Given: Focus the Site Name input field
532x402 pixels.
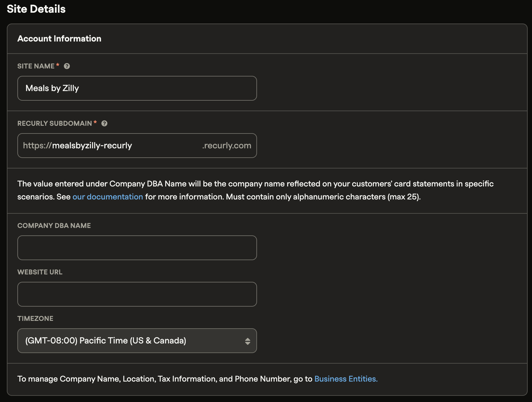Looking at the screenshot, I should click(x=137, y=88).
